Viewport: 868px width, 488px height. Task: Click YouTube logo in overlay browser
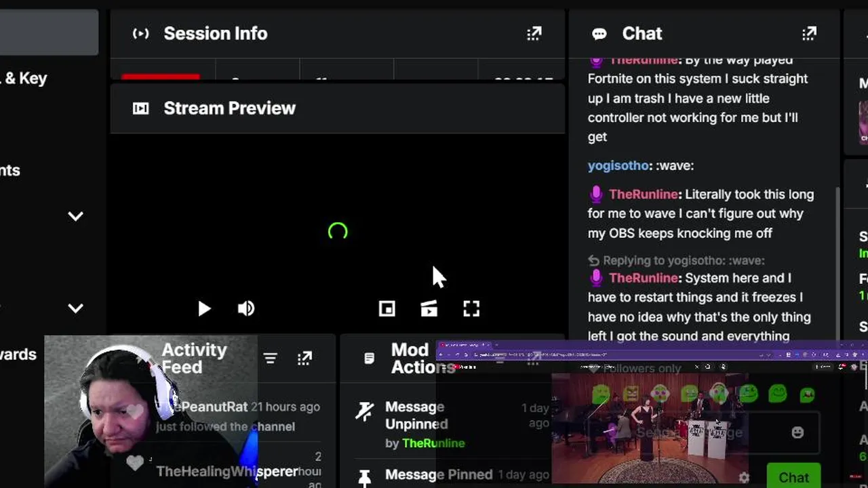tap(465, 367)
